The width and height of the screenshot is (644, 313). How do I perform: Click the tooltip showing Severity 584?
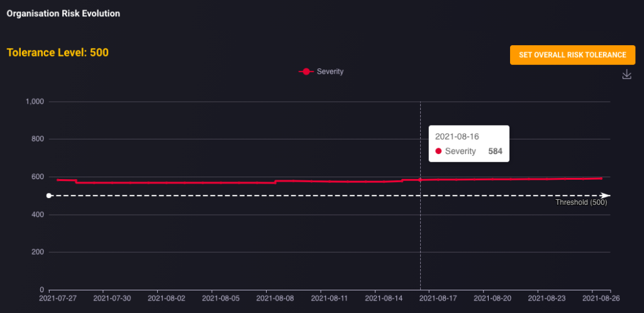469,143
